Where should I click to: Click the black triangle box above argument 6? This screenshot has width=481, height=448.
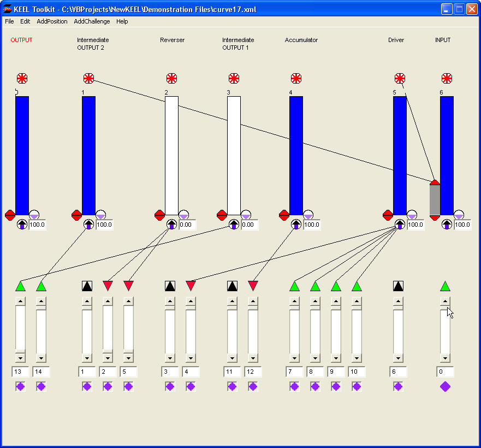[x=398, y=286]
